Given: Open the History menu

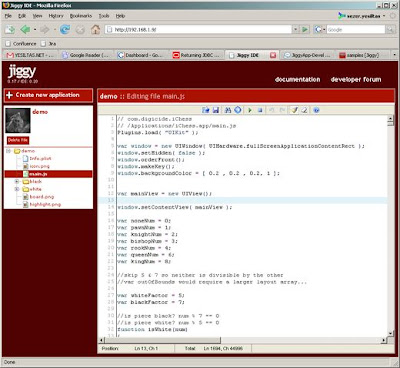Looking at the screenshot, I should coord(56,16).
